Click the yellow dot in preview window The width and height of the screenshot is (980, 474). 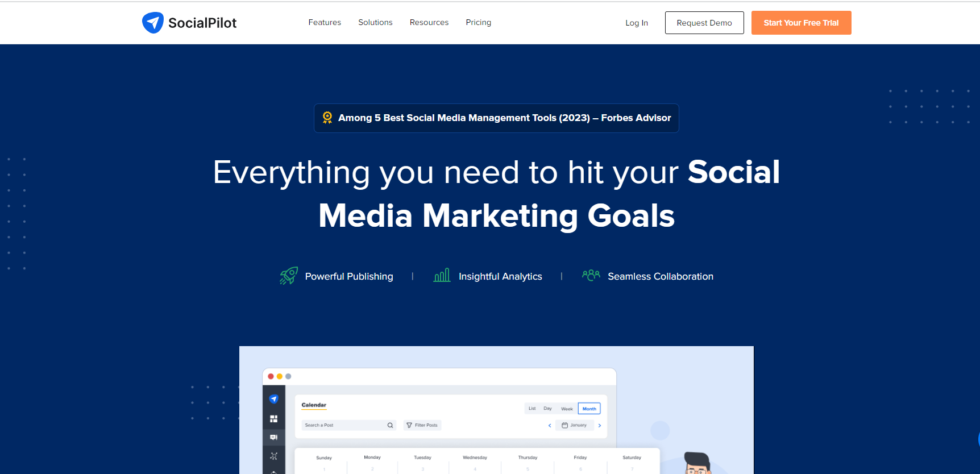(x=279, y=376)
